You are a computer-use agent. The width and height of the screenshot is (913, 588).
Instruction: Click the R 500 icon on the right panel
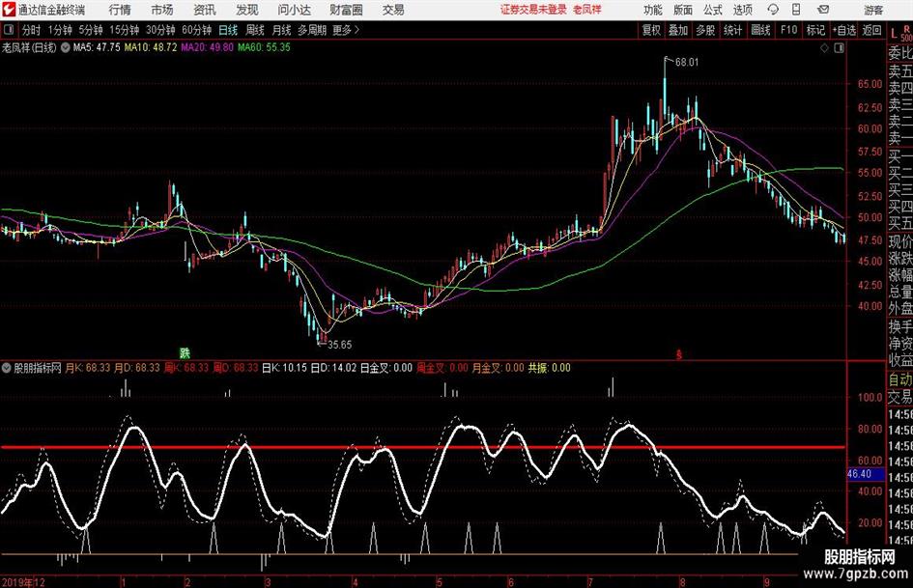pos(906,33)
